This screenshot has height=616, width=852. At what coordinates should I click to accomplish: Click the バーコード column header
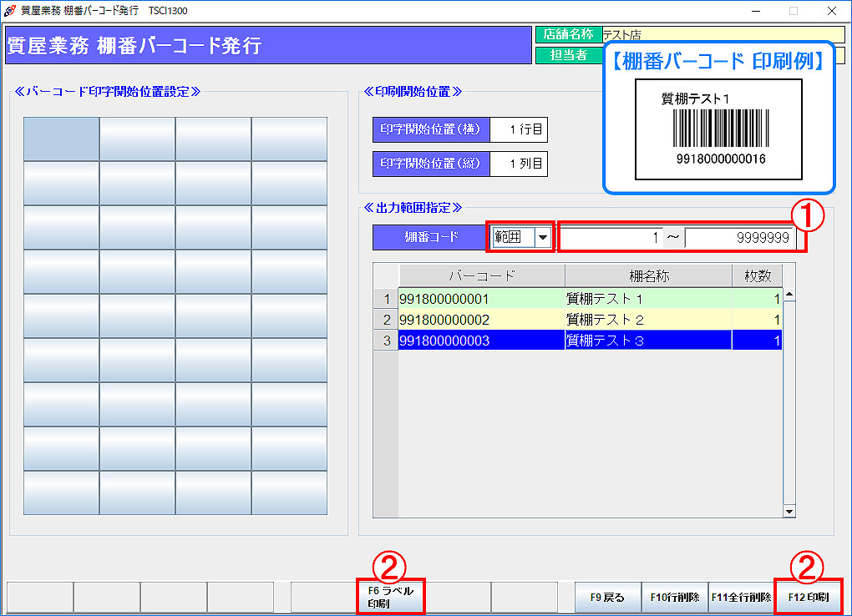click(481, 275)
